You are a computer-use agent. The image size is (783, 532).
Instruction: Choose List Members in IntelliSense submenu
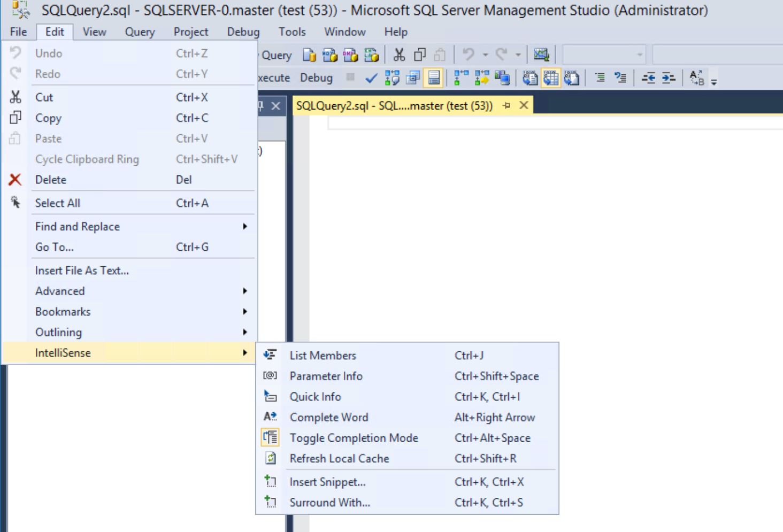tap(407, 356)
